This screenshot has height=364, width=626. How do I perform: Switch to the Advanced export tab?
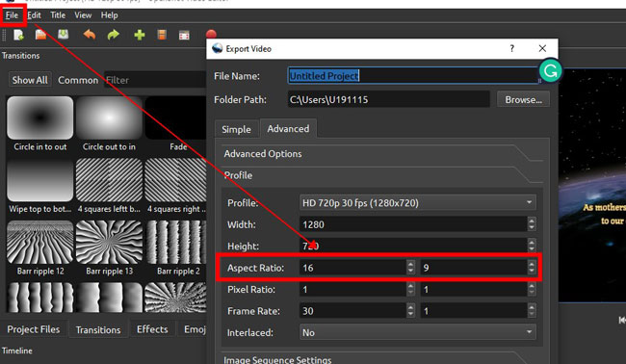coord(288,128)
